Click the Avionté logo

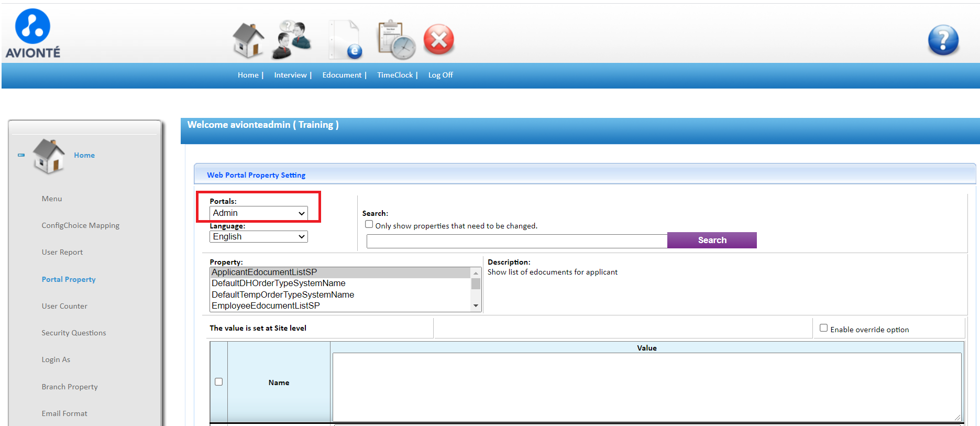tap(32, 33)
